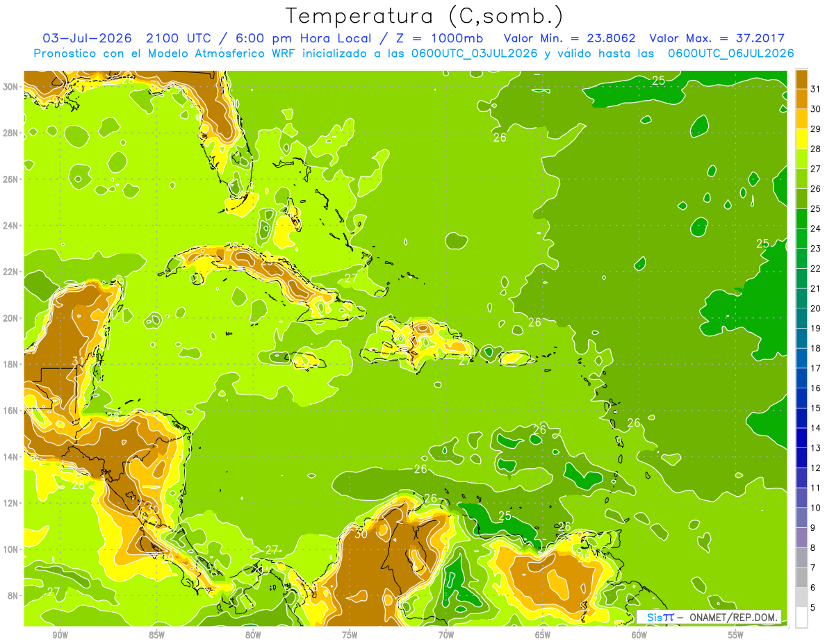Select the 'Z = 1000mb' level label
The width and height of the screenshot is (834, 644).
click(439, 38)
